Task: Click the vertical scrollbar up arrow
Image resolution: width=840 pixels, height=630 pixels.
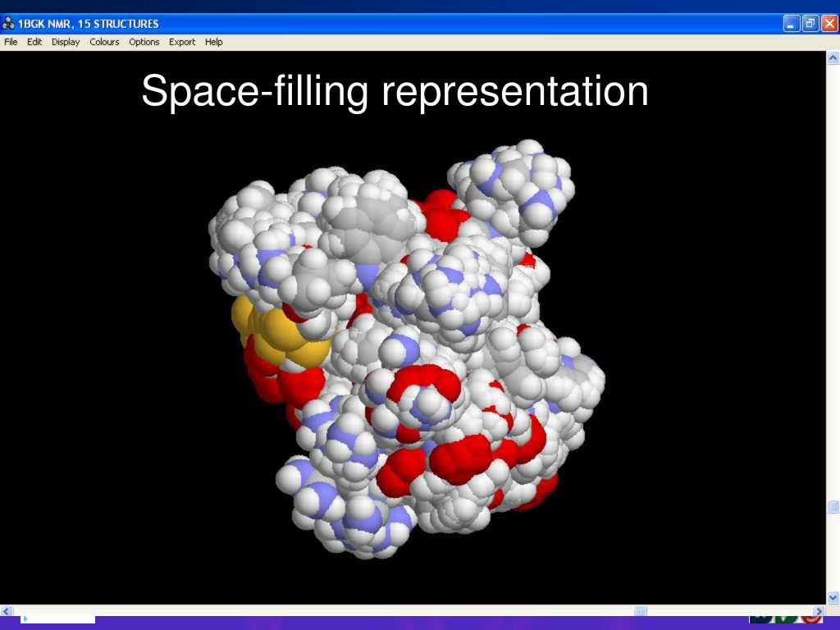Action: pos(833,58)
